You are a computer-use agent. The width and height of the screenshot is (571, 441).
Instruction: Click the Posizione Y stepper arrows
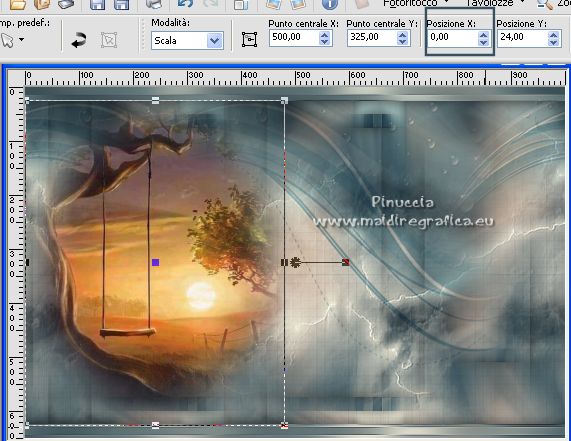click(x=553, y=38)
